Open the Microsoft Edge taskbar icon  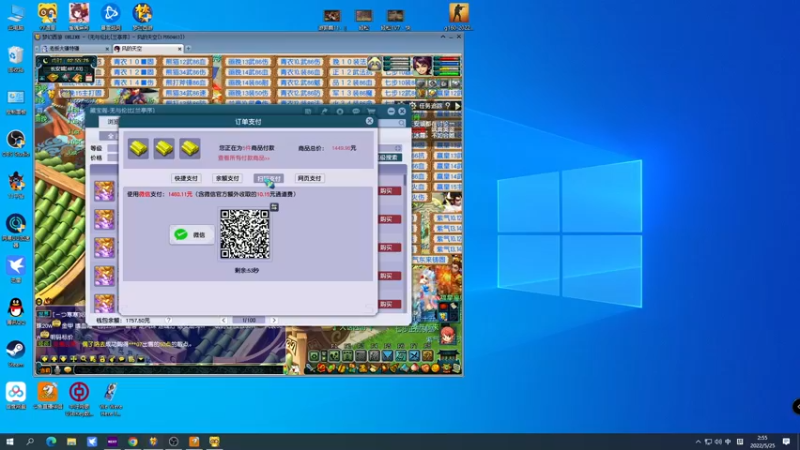(51, 441)
